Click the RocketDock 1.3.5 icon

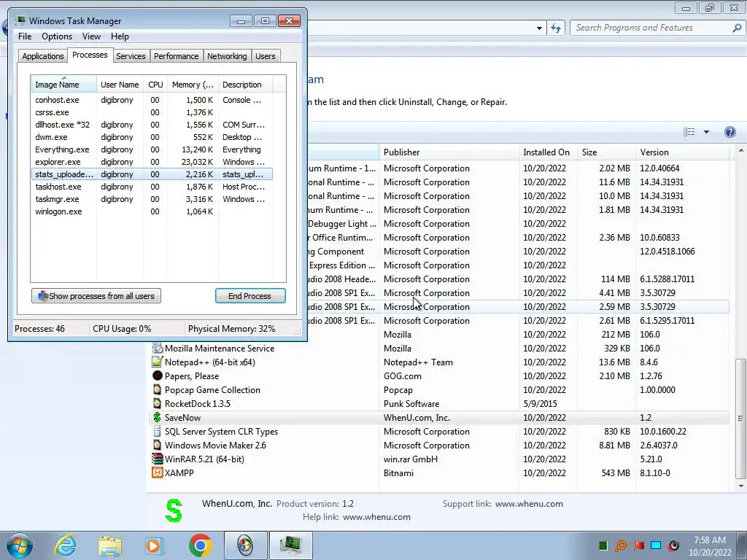coord(158,403)
